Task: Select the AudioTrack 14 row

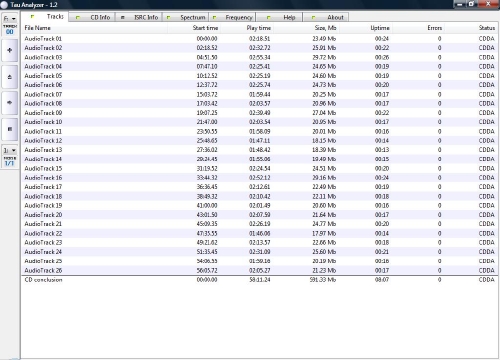Action: [x=260, y=159]
